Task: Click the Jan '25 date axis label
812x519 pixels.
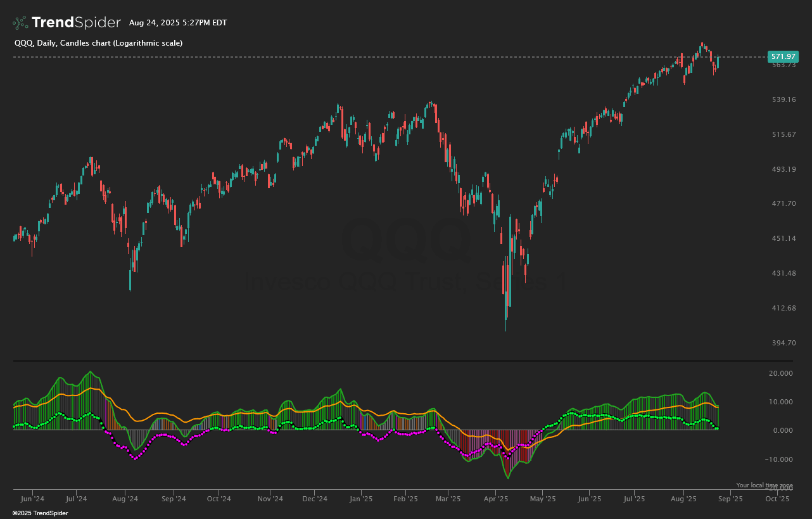Action: coord(361,499)
